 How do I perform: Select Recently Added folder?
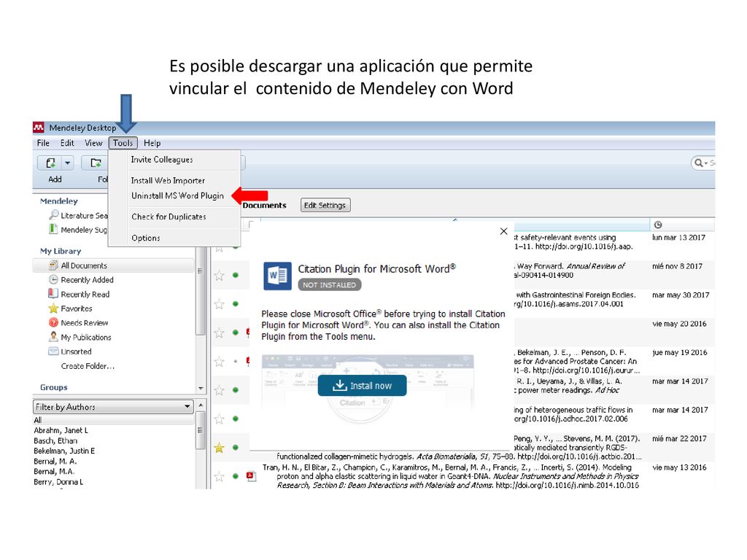87,280
